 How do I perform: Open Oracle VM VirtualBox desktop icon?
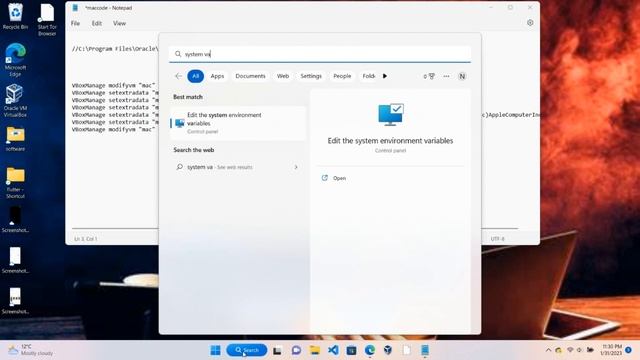click(x=15, y=101)
